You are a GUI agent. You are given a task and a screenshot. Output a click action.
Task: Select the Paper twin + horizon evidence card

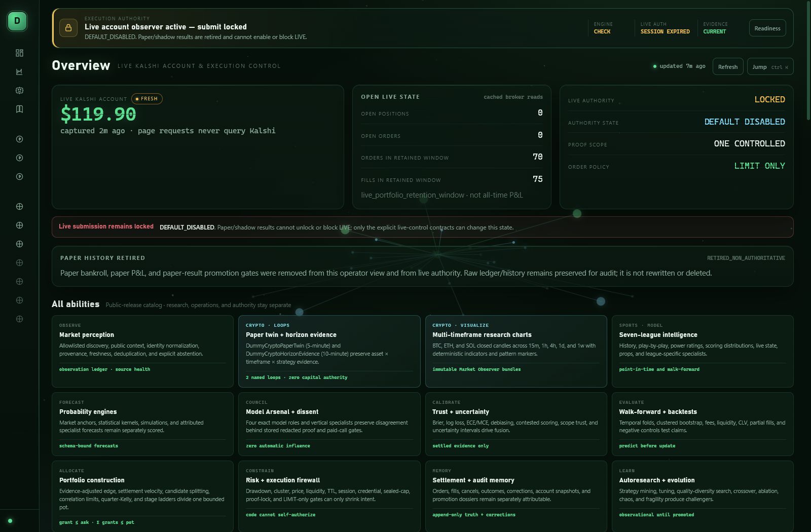pos(329,351)
